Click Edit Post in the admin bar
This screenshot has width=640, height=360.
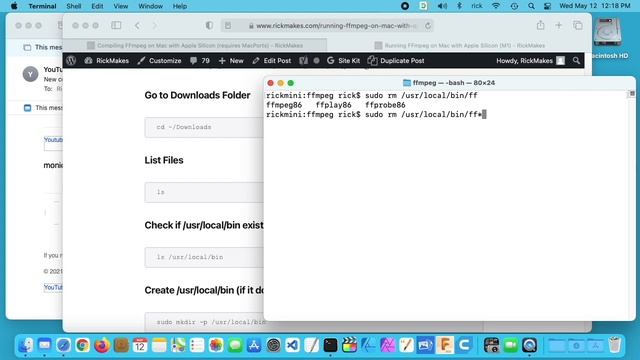271,60
